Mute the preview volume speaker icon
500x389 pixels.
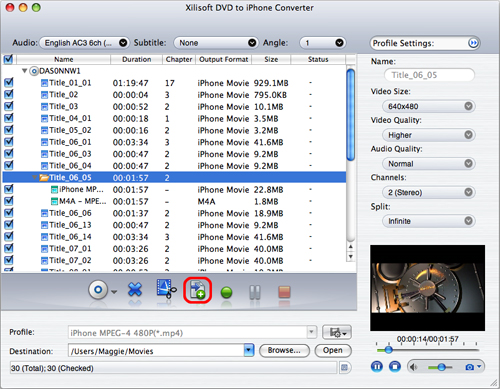[x=413, y=367]
